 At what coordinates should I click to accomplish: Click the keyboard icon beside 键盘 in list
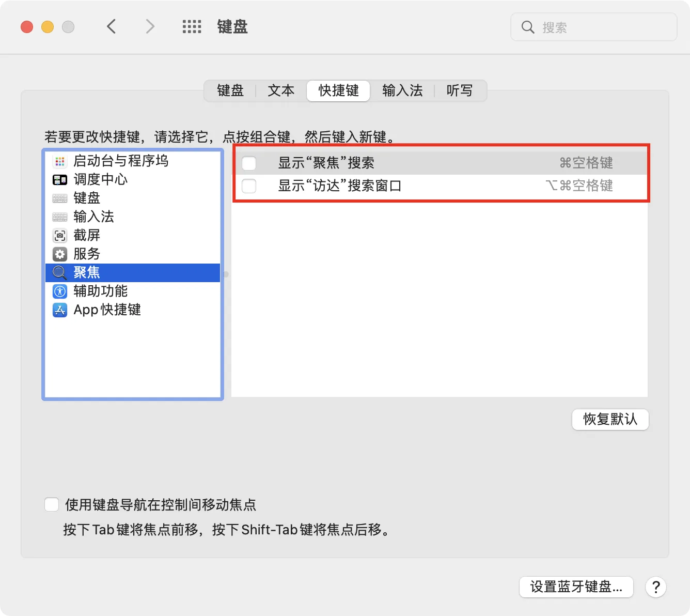coord(60,198)
